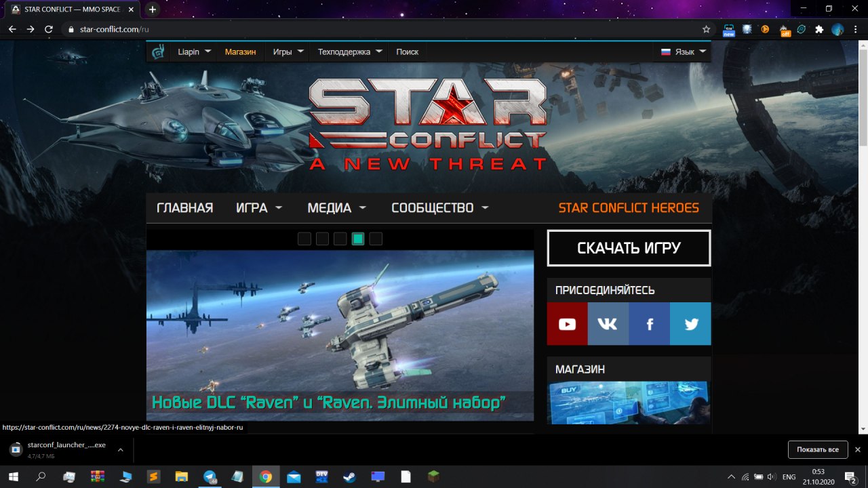The image size is (868, 488).
Task: Open the Facebook social tile
Action: 649,324
